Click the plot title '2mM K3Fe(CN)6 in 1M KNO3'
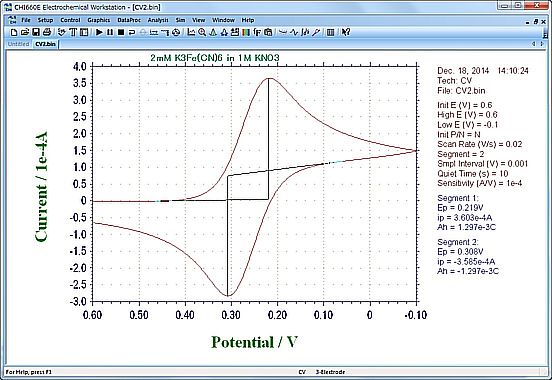This screenshot has height=380, width=552. pyautogui.click(x=215, y=57)
